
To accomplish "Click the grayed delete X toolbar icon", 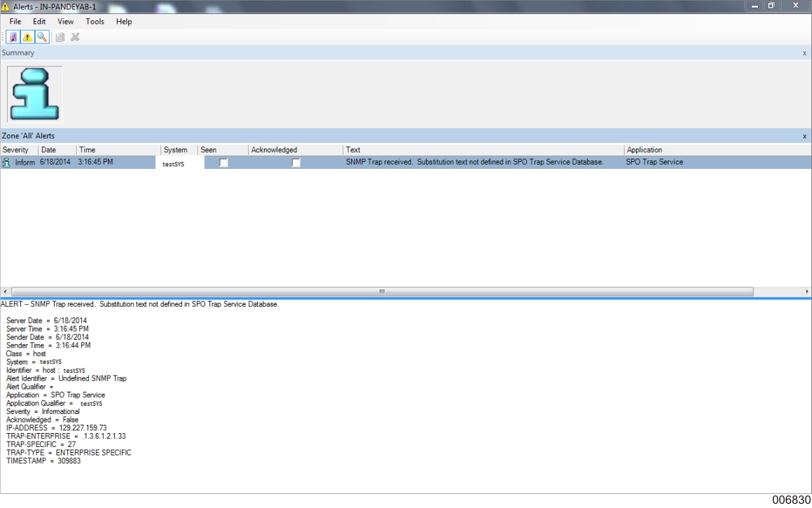I will click(x=75, y=37).
